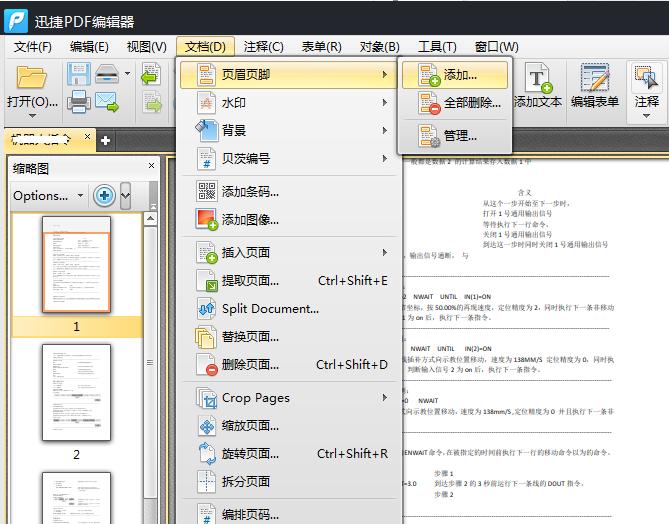Click the save floppy disk icon
The width and height of the screenshot is (669, 524).
point(79,74)
